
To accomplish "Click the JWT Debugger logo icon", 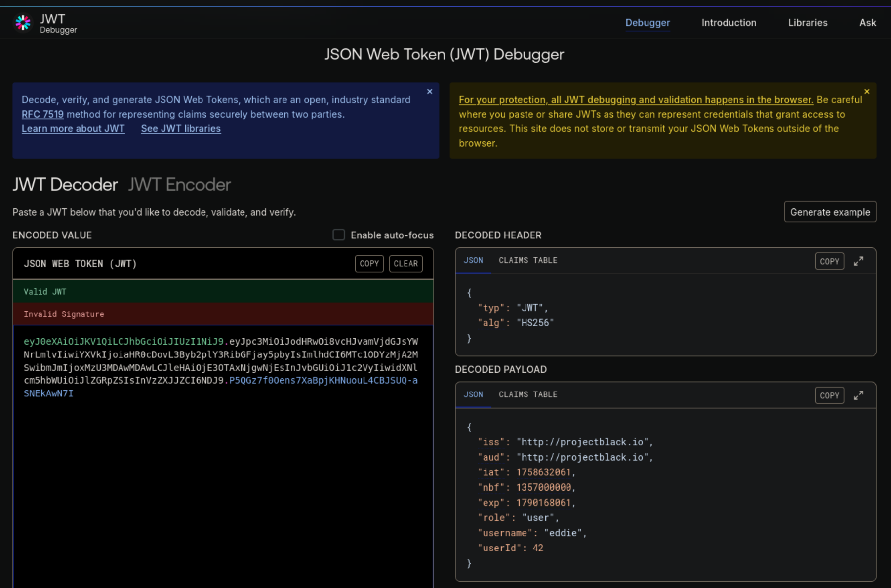I will 23,23.
